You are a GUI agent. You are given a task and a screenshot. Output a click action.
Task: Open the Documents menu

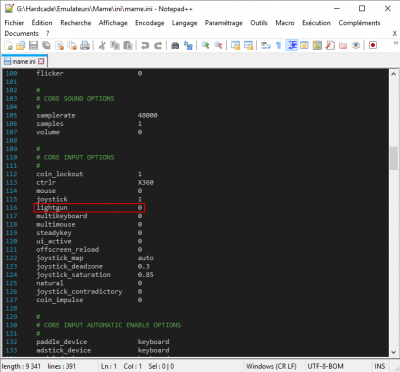tap(22, 34)
